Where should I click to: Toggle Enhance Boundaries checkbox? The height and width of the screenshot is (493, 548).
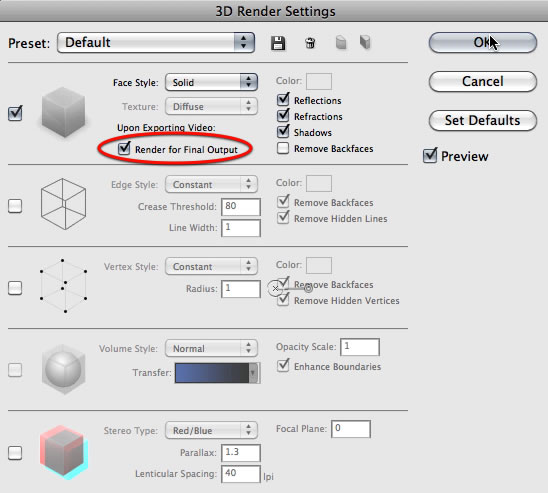point(283,366)
